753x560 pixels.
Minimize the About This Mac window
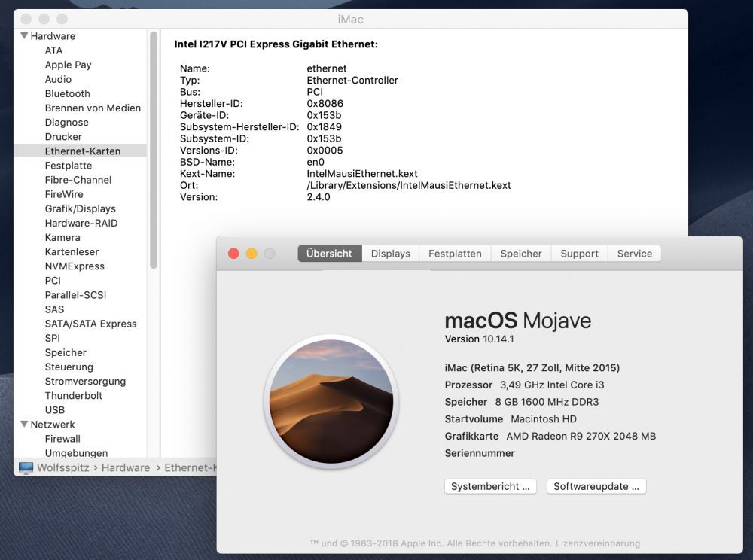(252, 254)
